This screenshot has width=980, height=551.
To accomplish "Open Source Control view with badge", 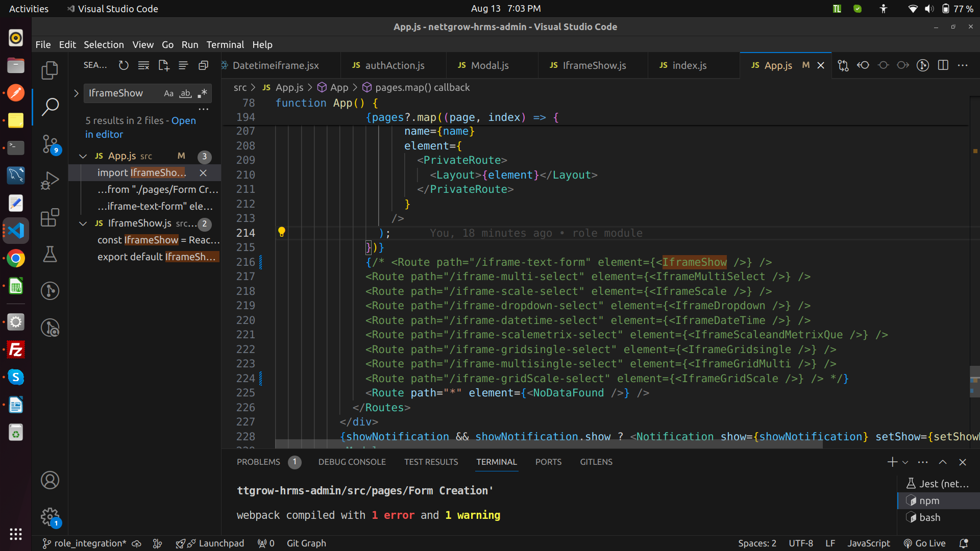I will (x=50, y=144).
